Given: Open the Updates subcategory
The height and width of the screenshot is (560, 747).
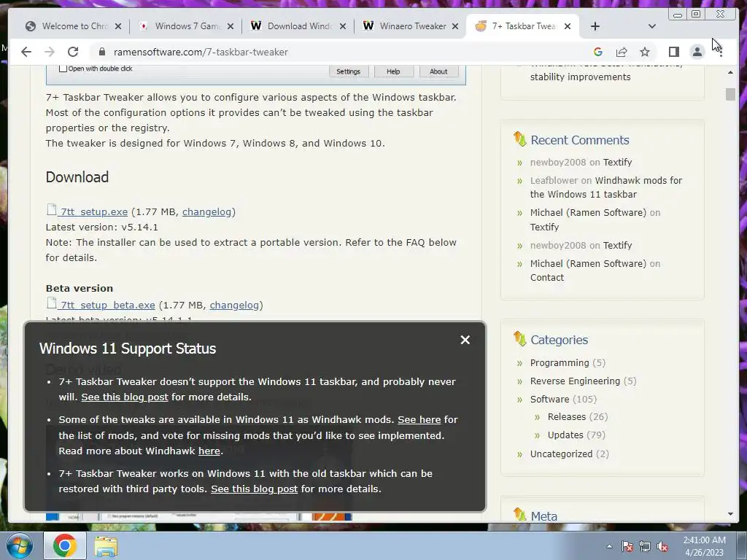Looking at the screenshot, I should (565, 435).
